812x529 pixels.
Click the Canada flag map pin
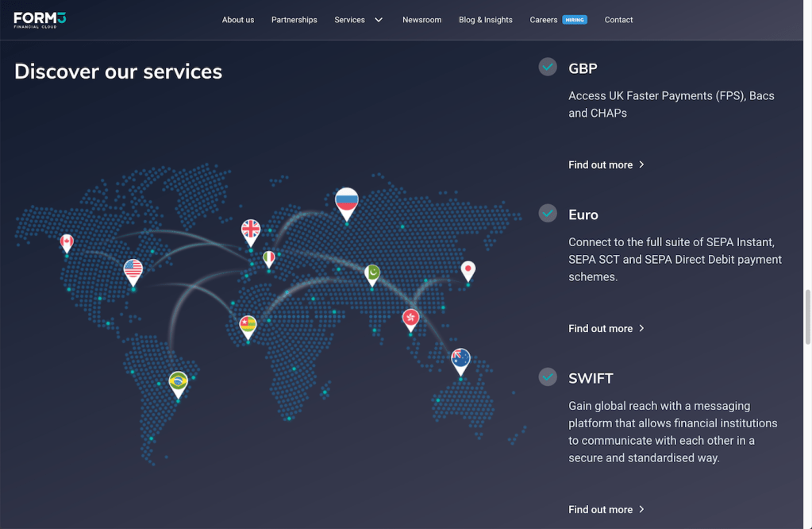[x=67, y=242]
